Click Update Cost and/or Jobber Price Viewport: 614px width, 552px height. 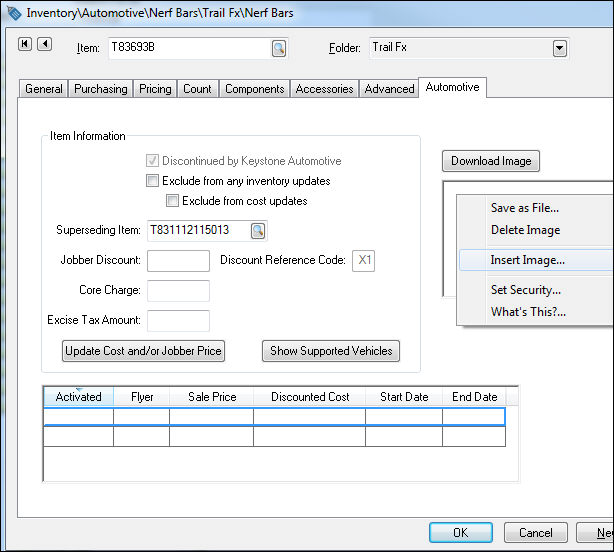[144, 351]
